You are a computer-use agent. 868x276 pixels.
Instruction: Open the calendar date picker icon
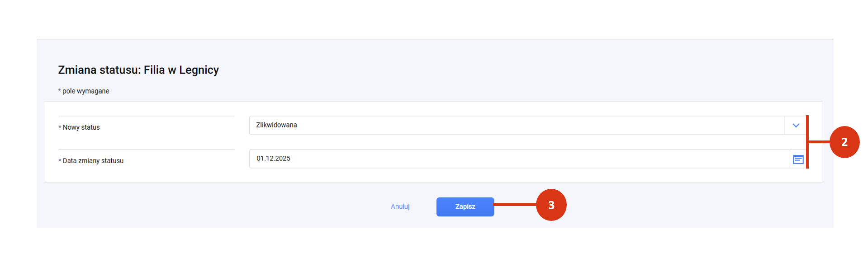tap(798, 159)
